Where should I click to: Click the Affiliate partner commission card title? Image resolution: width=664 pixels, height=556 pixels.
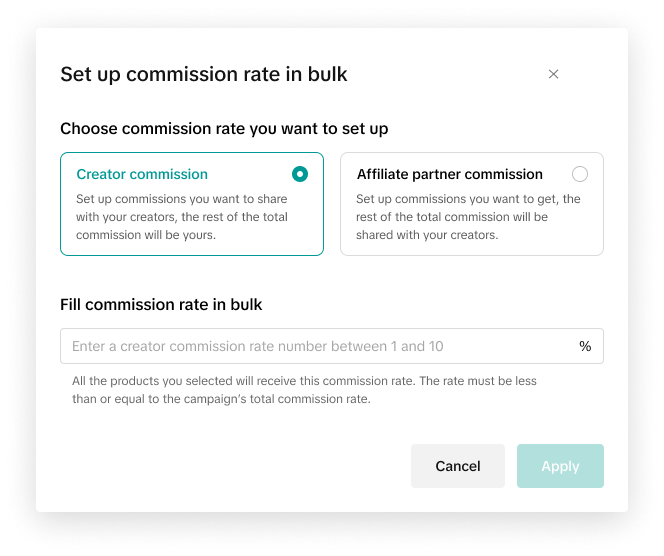click(x=450, y=174)
